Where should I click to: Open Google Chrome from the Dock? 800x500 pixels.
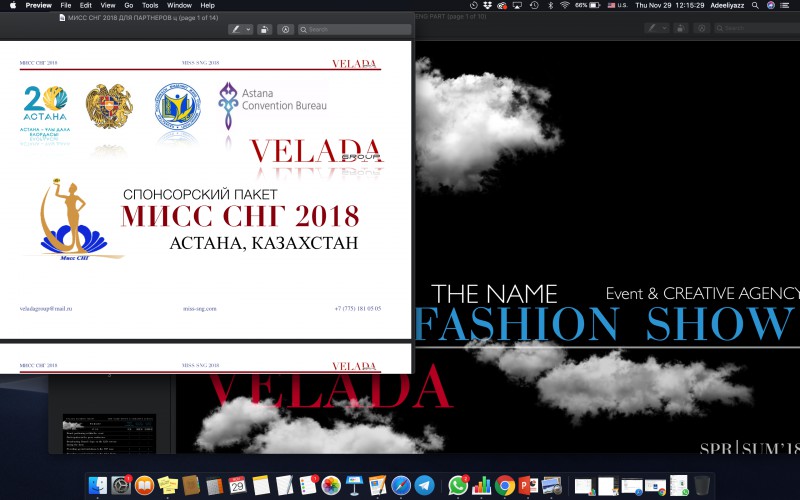coord(505,485)
